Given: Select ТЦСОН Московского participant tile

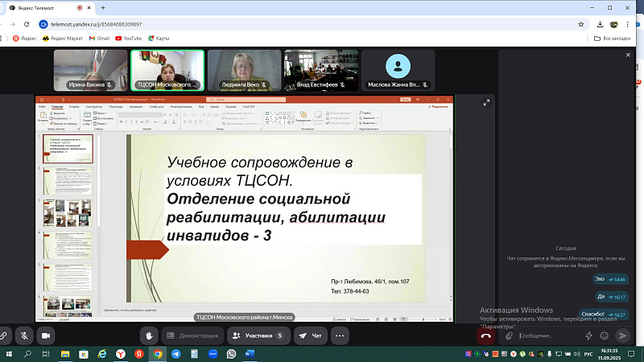Looking at the screenshot, I should click(x=167, y=70).
